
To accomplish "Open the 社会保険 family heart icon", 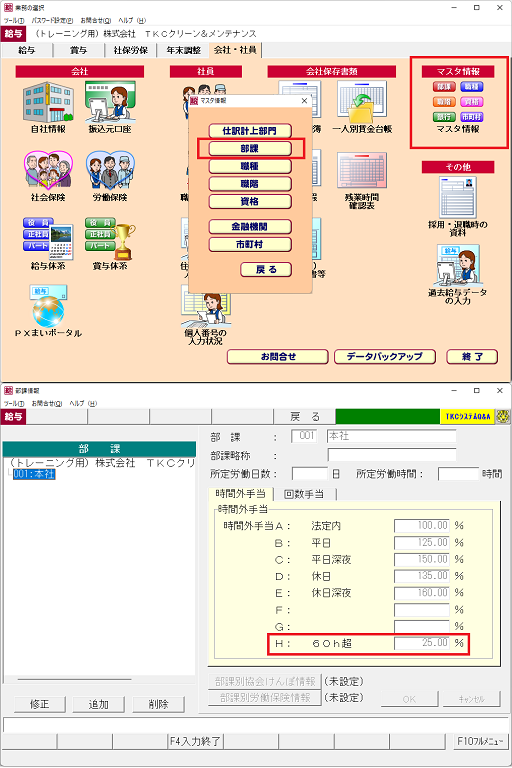I will coord(48,170).
